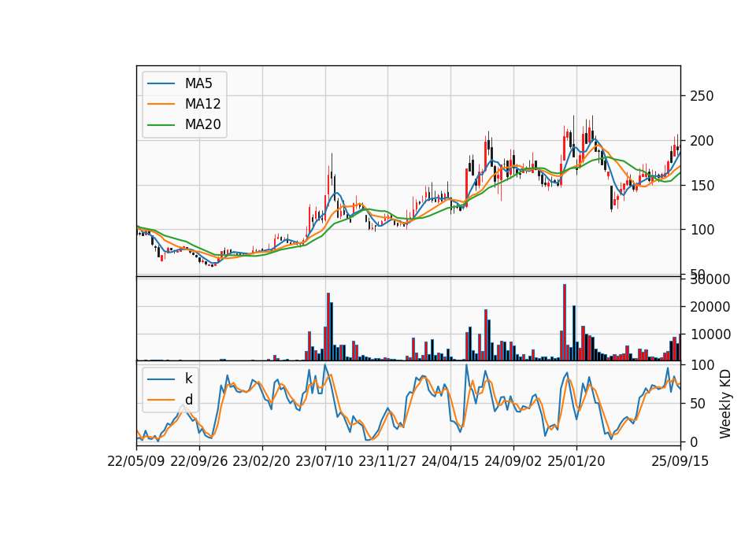This screenshot has width=756, height=543.
Task: Click the 0 tick label on KD axis
Action: (x=694, y=441)
